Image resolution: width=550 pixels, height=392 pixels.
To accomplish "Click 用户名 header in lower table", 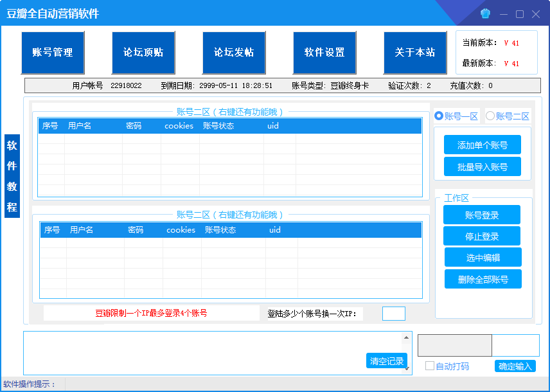I will (x=82, y=230).
